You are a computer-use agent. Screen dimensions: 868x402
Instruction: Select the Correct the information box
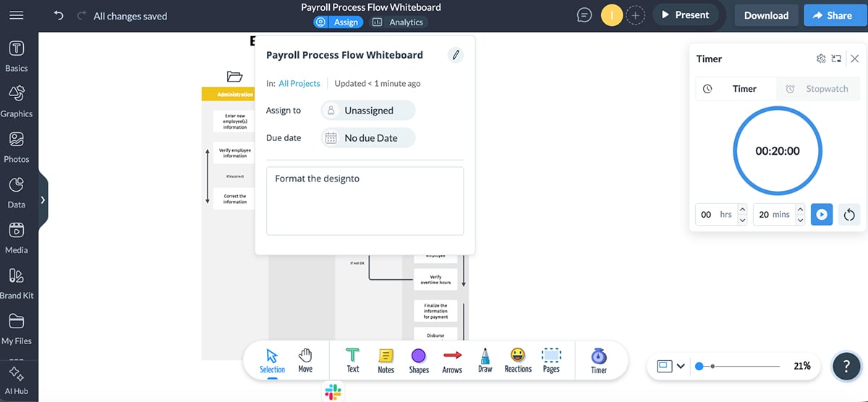click(x=235, y=199)
